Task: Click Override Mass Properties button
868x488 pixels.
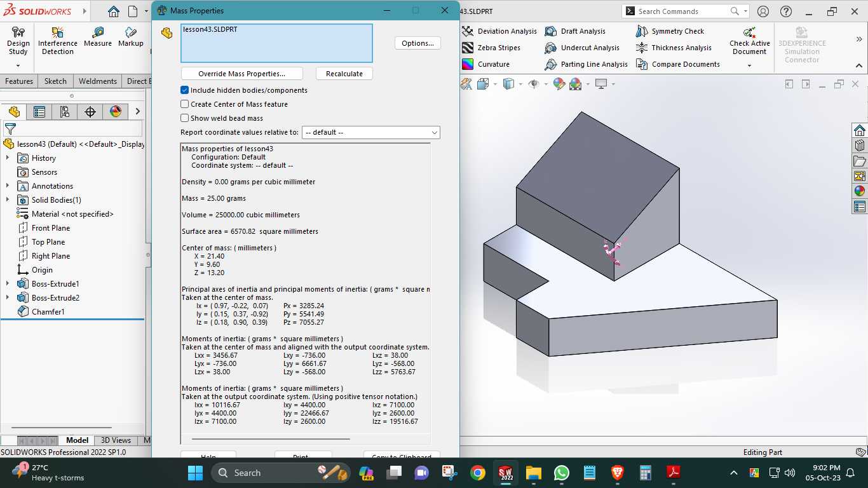Action: click(x=241, y=74)
